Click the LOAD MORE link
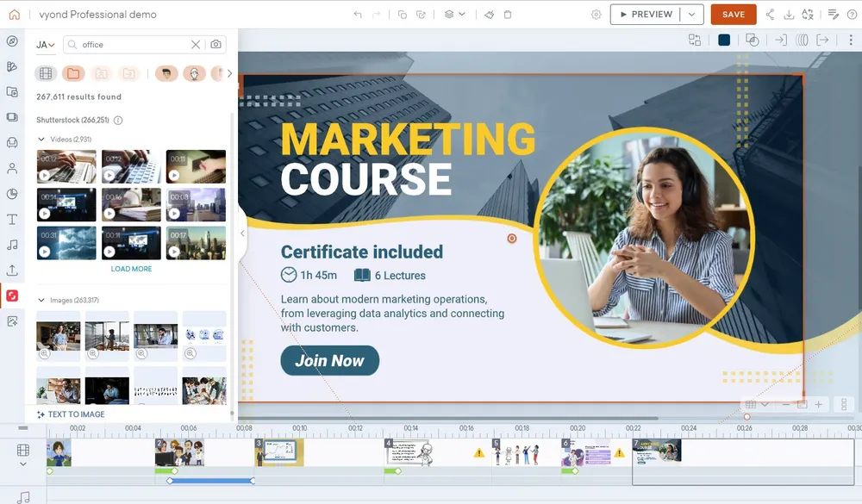862x504 pixels. coord(131,269)
